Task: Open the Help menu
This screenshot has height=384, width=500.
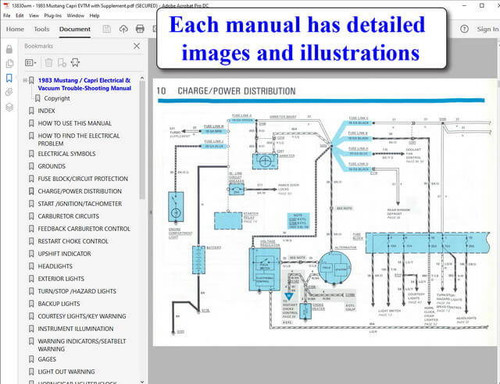Action: coord(94,15)
